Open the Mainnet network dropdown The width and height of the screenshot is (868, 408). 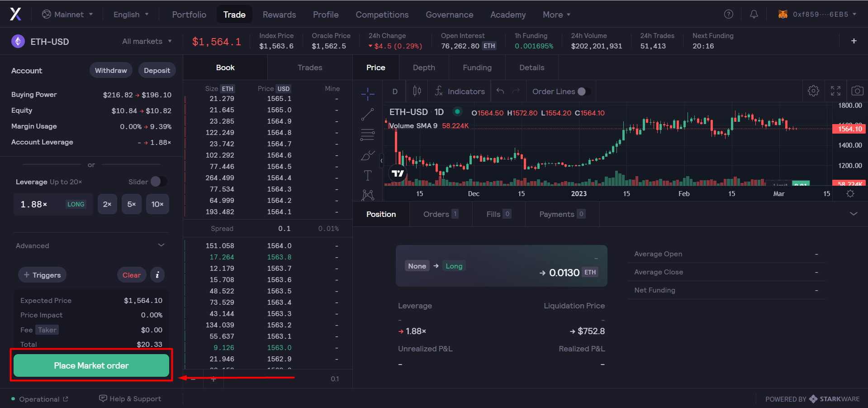[67, 14]
